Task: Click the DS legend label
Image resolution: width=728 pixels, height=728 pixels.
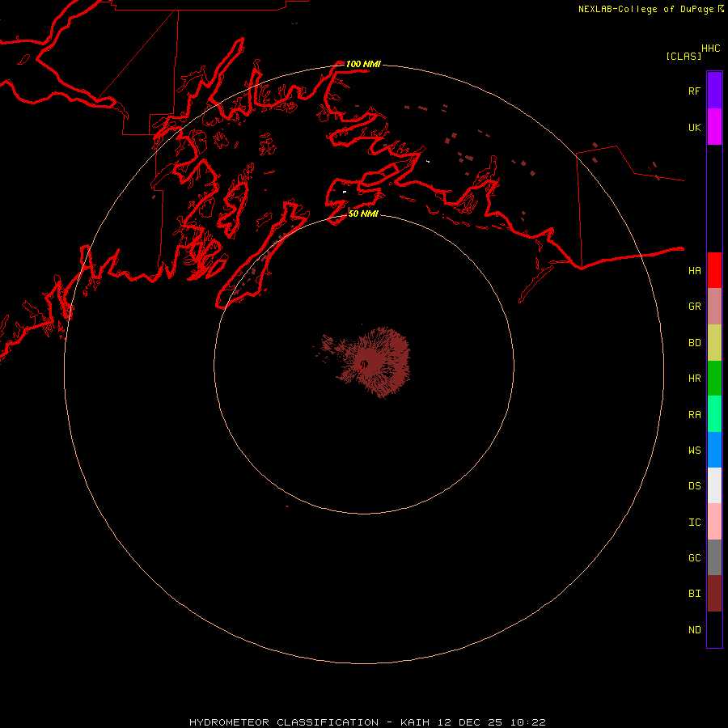Action: (x=695, y=485)
